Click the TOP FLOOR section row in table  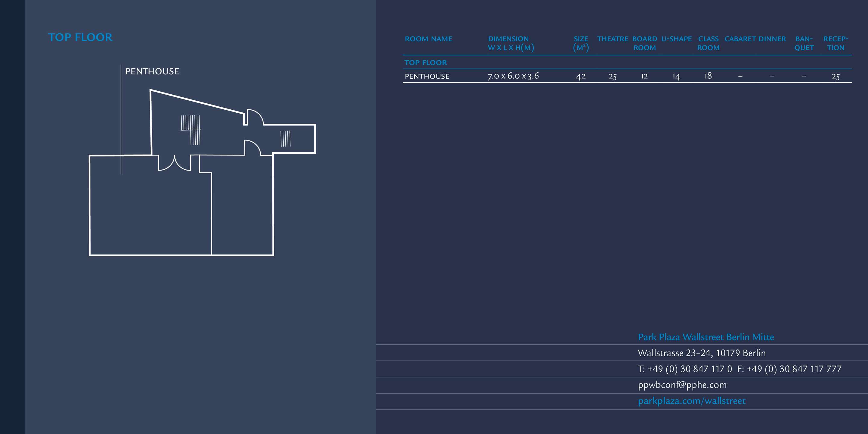(x=627, y=62)
